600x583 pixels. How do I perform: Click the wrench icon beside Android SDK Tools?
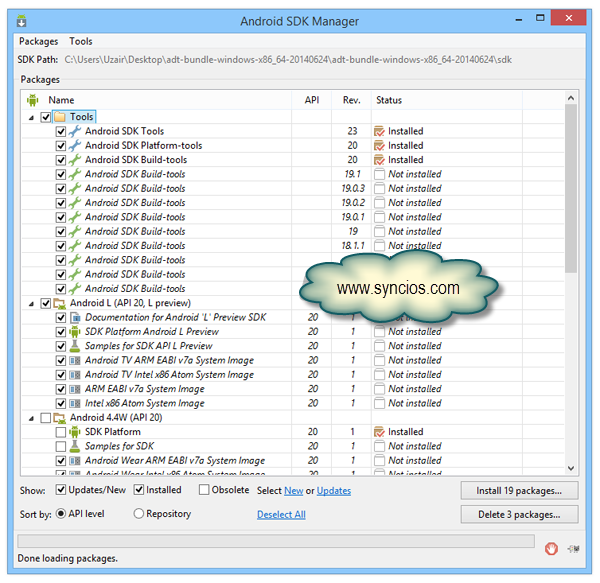tap(75, 131)
